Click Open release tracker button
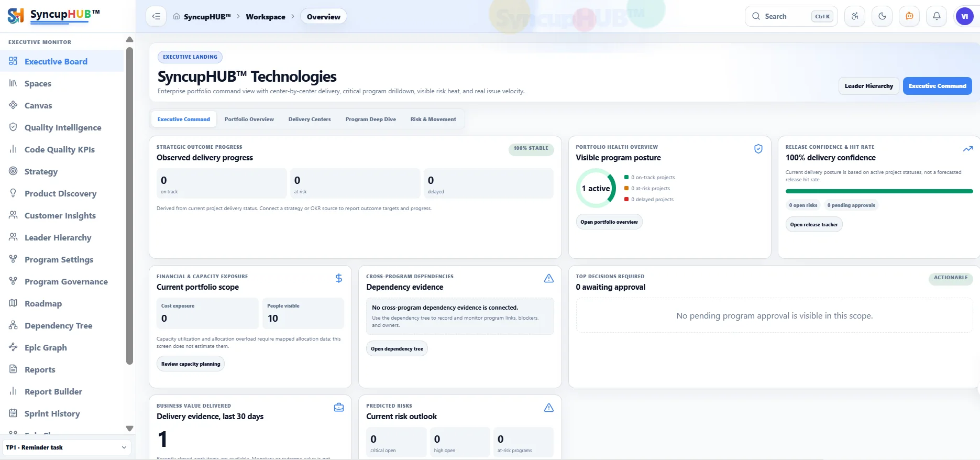The width and height of the screenshot is (980, 460). [x=814, y=225]
